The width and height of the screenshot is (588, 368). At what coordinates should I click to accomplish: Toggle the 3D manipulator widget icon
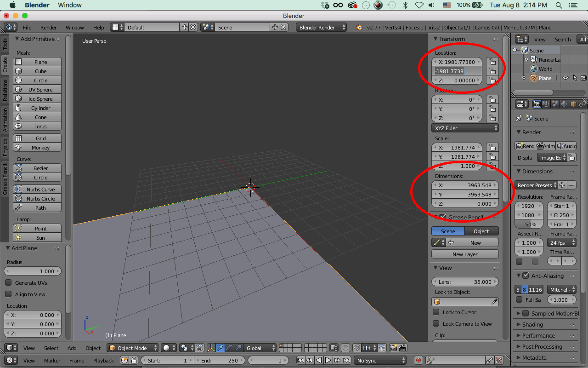coord(212,348)
